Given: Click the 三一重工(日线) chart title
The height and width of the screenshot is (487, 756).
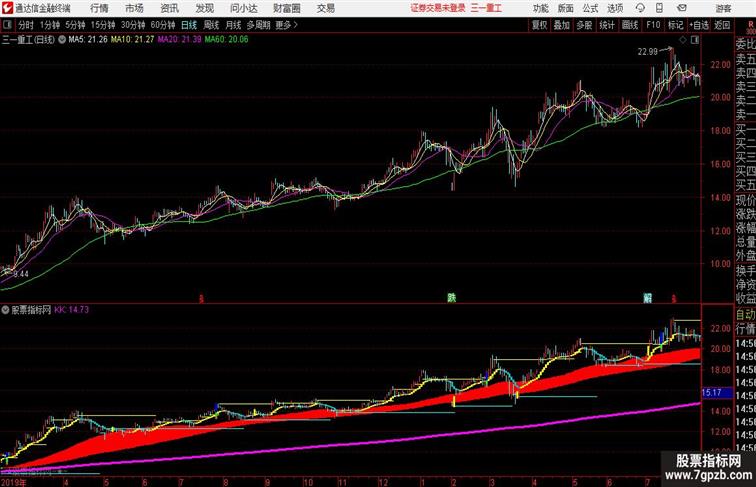Looking at the screenshot, I should click(28, 40).
